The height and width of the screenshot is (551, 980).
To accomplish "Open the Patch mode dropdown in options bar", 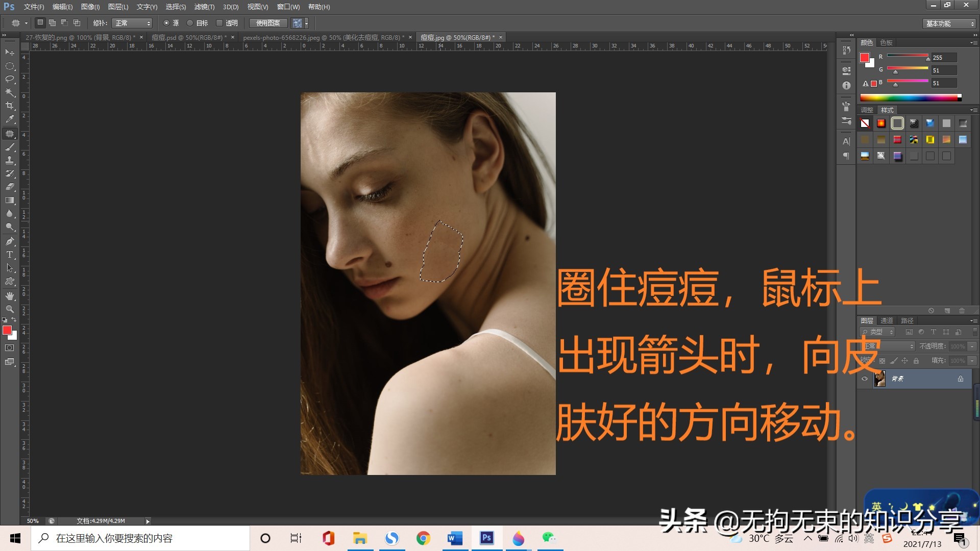I will click(132, 23).
